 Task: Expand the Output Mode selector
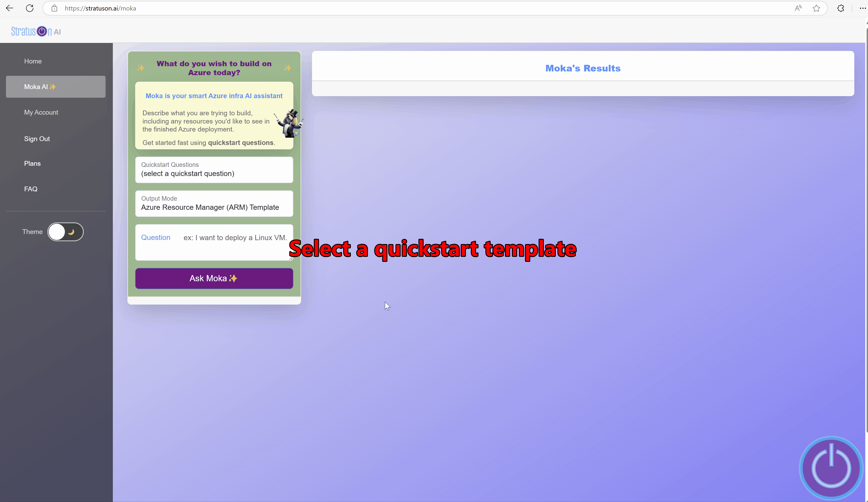point(214,203)
